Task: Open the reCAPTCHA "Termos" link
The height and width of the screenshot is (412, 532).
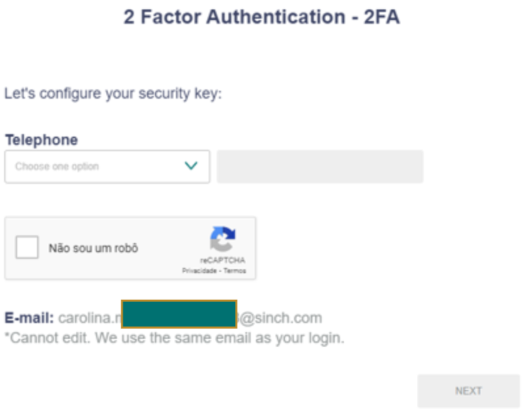Action: [235, 271]
